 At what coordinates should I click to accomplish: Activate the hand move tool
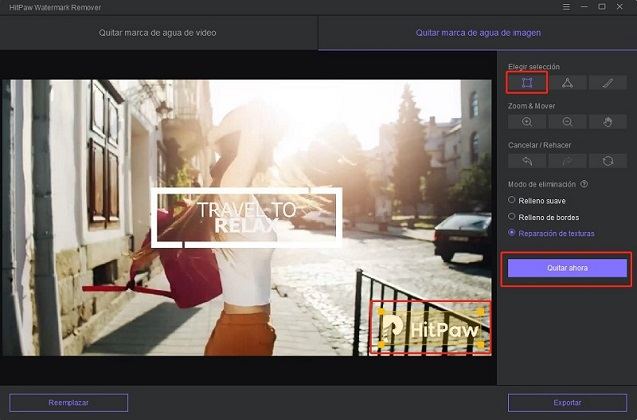(608, 122)
